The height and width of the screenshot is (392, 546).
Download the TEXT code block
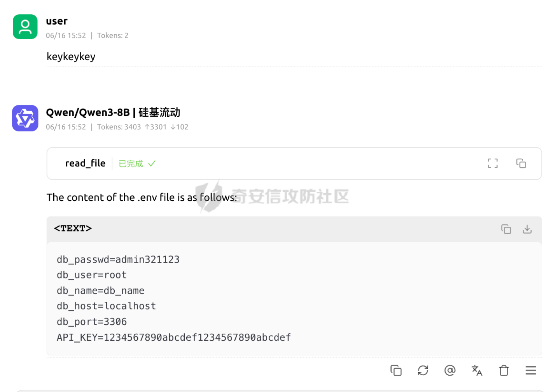(x=527, y=229)
